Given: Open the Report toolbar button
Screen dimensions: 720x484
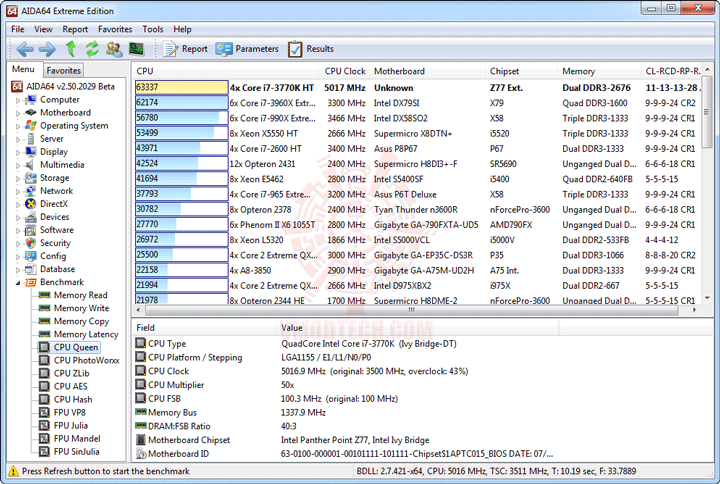Looking at the screenshot, I should pos(186,49).
